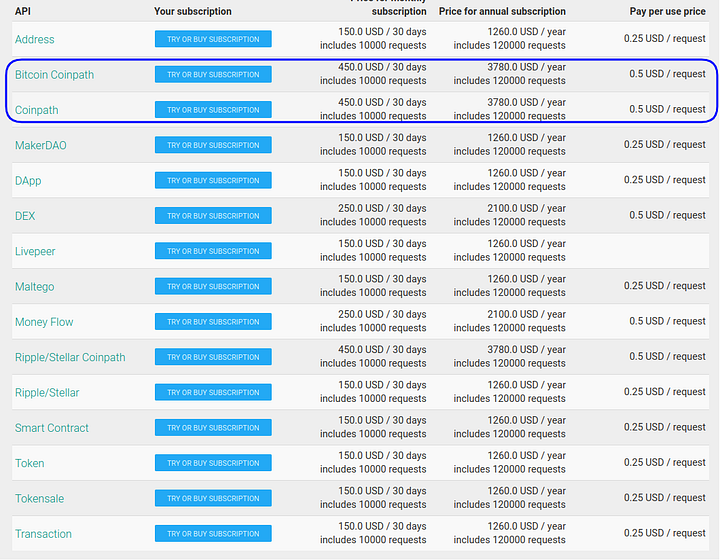
Task: Open the DEX API link
Action: [25, 216]
